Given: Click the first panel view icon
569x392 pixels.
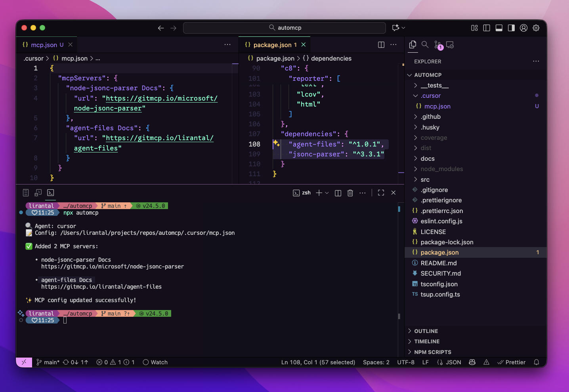Looking at the screenshot, I should pyautogui.click(x=26, y=193).
